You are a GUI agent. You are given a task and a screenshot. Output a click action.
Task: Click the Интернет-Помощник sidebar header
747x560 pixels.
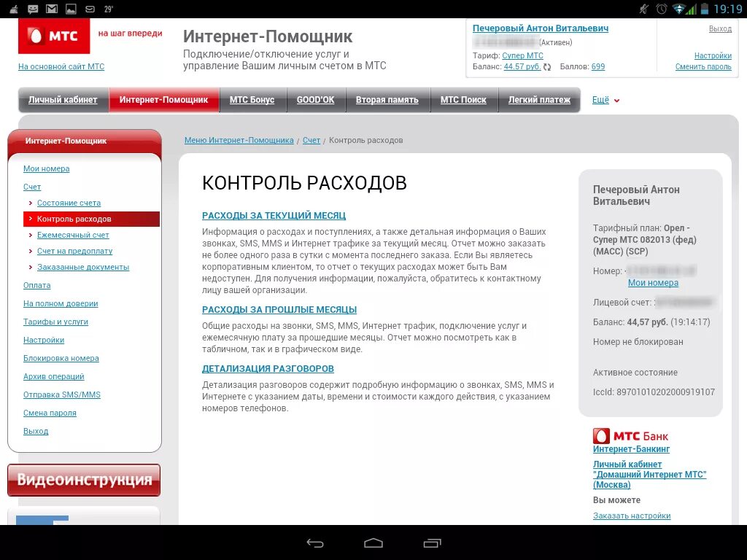pos(85,141)
